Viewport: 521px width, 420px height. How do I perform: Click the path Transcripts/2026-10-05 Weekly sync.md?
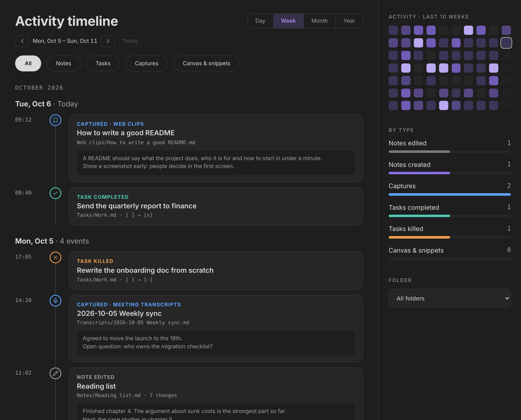[x=133, y=323]
